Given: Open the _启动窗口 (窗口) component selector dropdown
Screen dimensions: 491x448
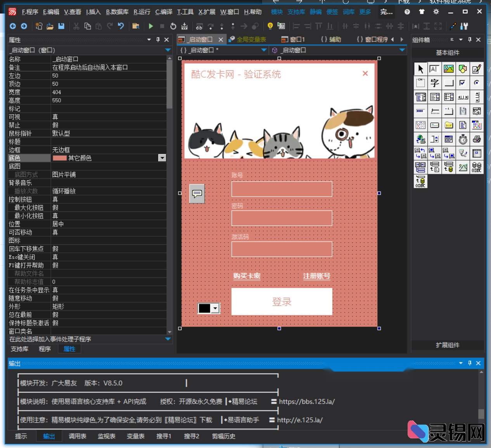Looking at the screenshot, I should (168, 50).
